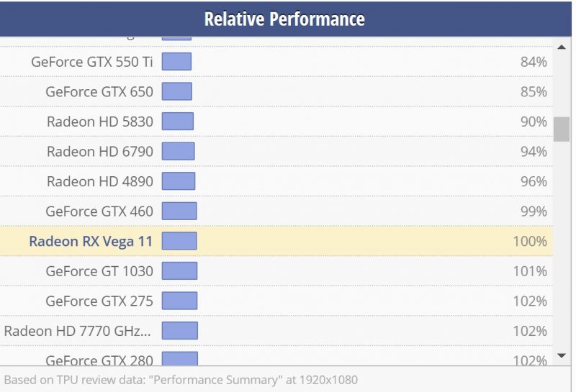This screenshot has width=576, height=392.
Task: Click the 100% value in the highlighted row
Action: 530,241
